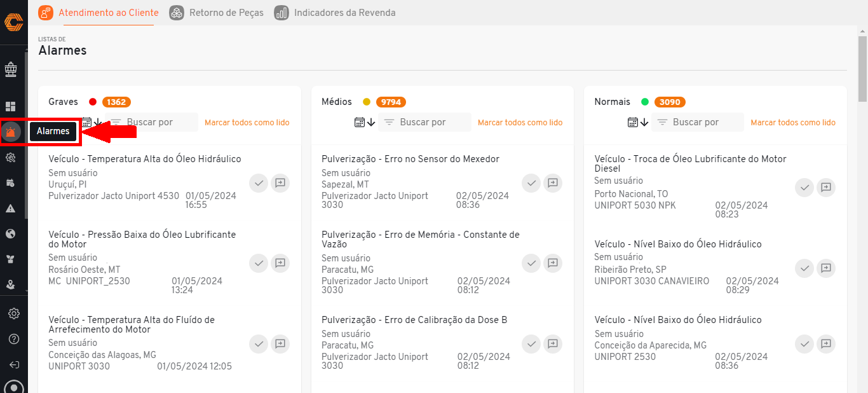The image size is (868, 393).
Task: Select the Alarmes siren icon in the sidebar
Action: click(11, 132)
